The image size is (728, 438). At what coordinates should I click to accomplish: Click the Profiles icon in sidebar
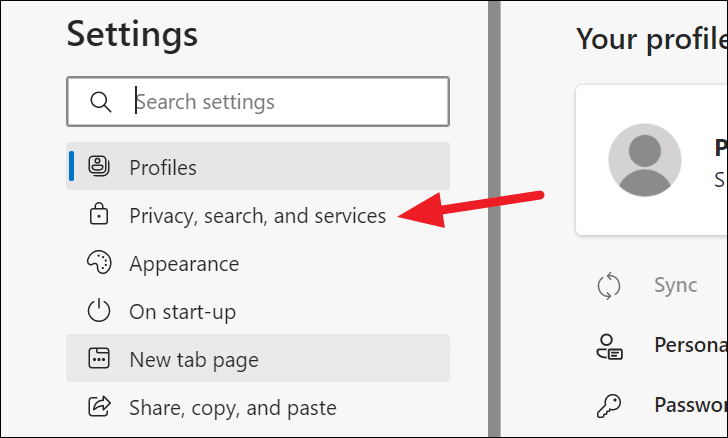[x=99, y=166]
